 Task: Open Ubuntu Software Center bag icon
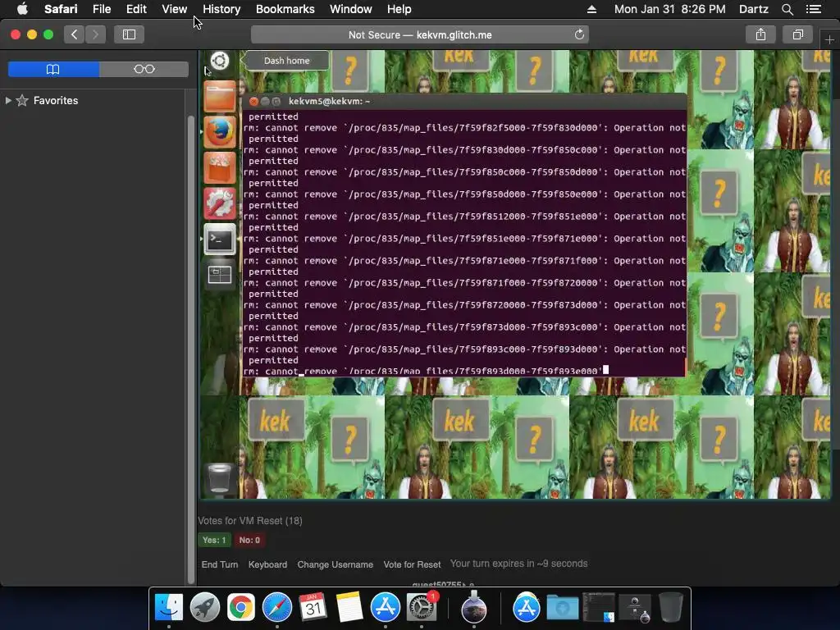[x=220, y=167]
